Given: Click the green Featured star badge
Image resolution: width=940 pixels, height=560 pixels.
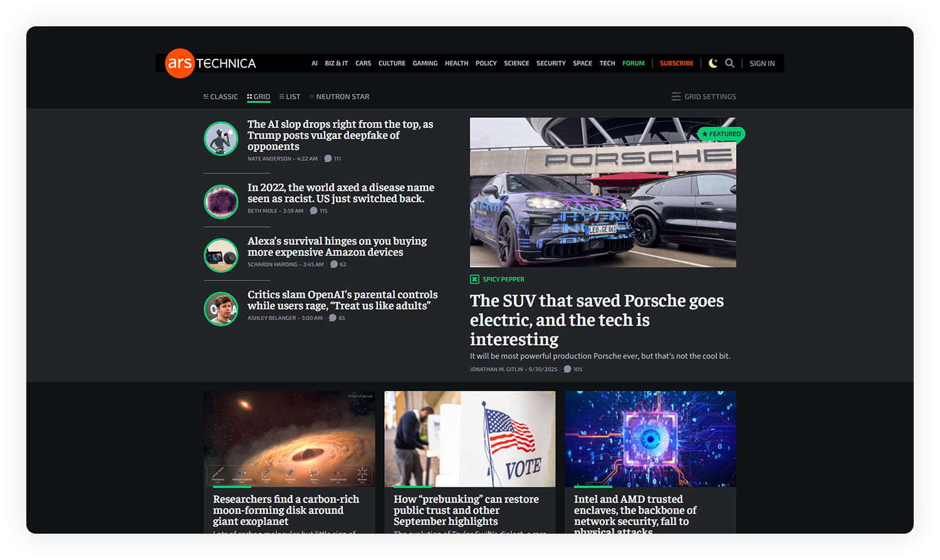Looking at the screenshot, I should (721, 134).
